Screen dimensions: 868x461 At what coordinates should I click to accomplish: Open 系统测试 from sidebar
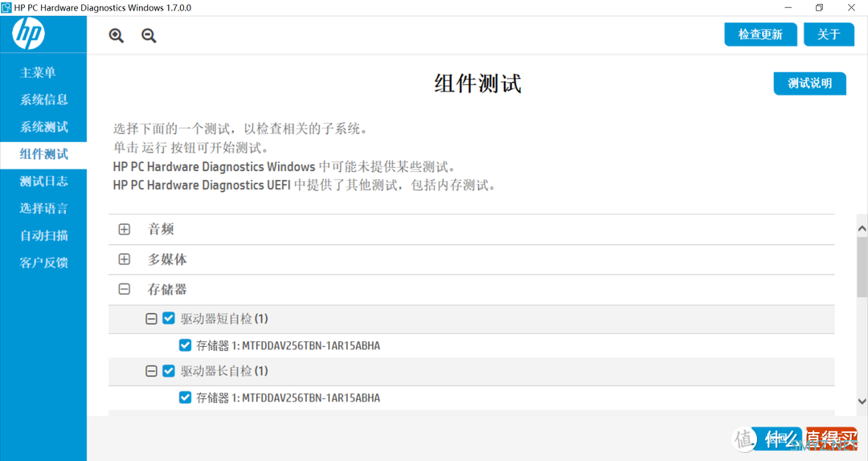(x=43, y=127)
